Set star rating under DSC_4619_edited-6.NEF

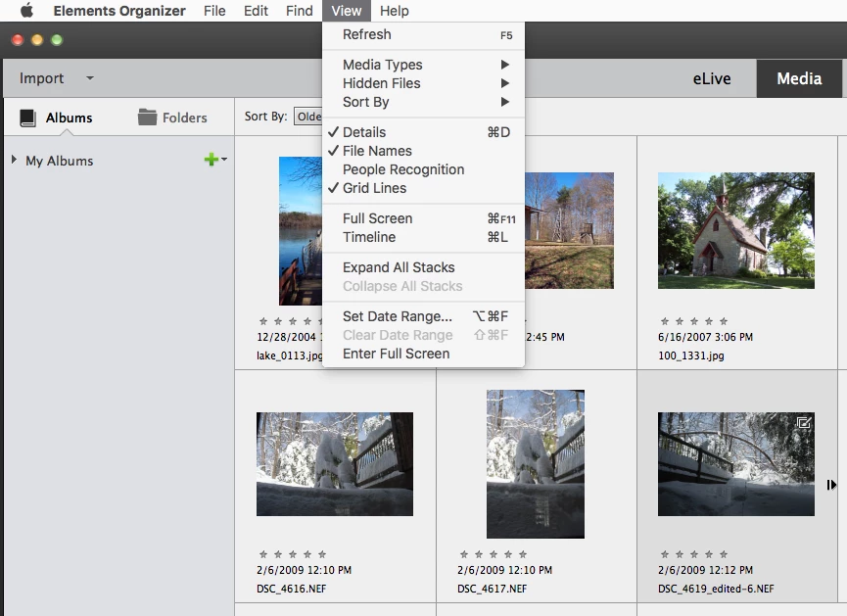click(x=694, y=554)
